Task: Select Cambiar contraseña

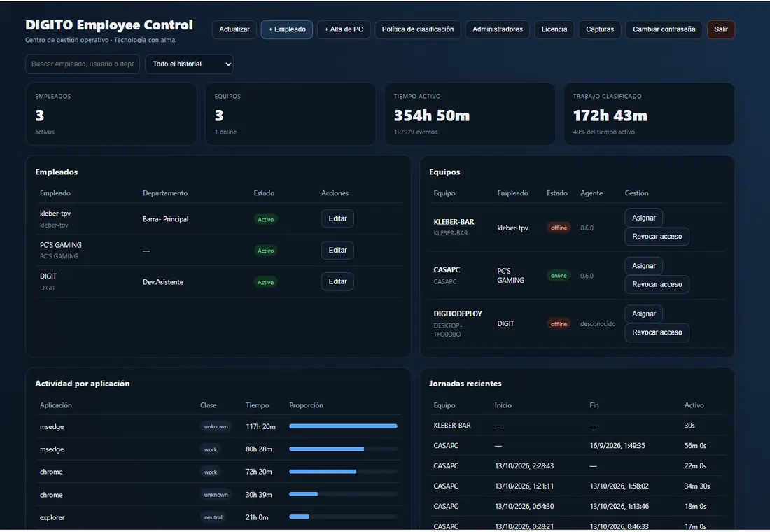Action: [664, 29]
